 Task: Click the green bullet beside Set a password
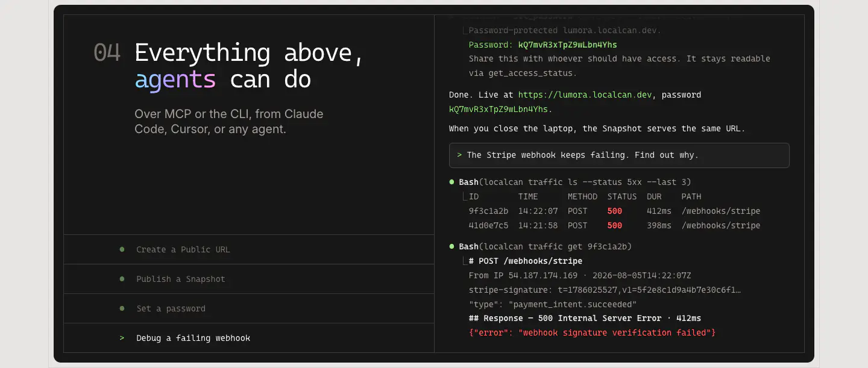[x=122, y=308]
